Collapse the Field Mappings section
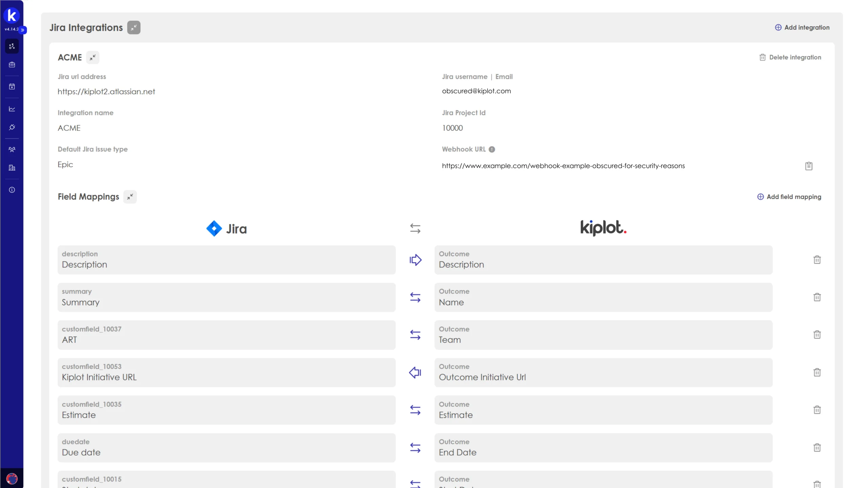The width and height of the screenshot is (868, 488). (x=130, y=197)
